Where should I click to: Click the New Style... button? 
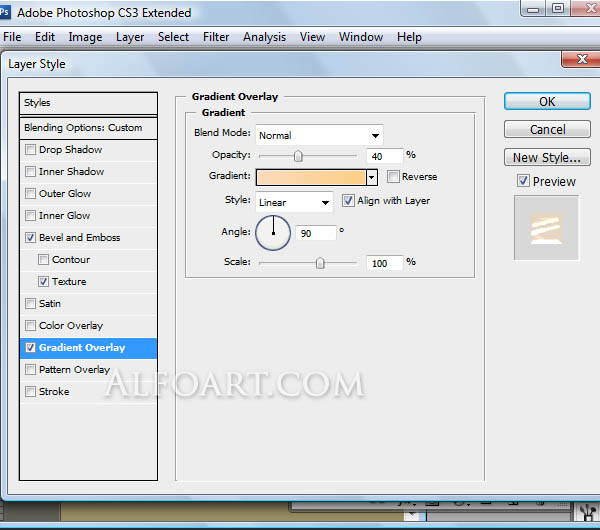pyautogui.click(x=547, y=157)
